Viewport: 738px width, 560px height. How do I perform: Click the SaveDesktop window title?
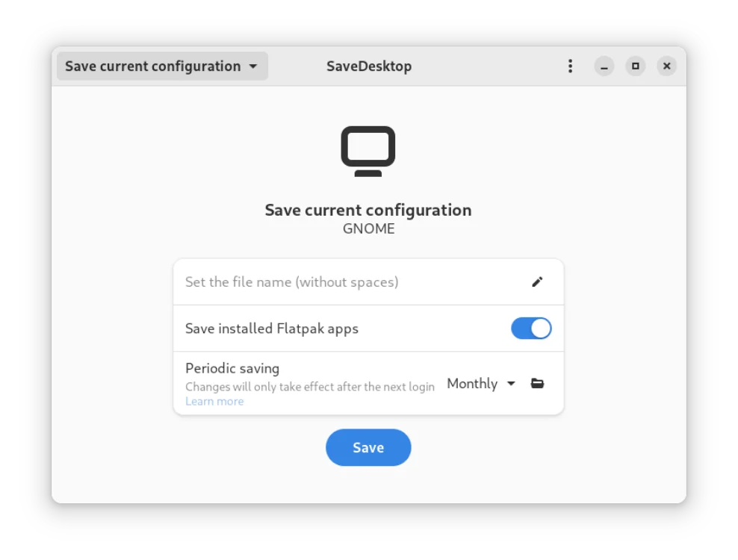369,66
